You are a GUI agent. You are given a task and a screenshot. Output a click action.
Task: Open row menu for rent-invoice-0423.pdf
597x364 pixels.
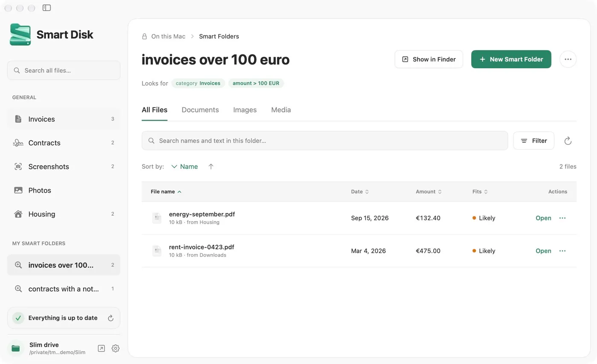click(x=562, y=251)
